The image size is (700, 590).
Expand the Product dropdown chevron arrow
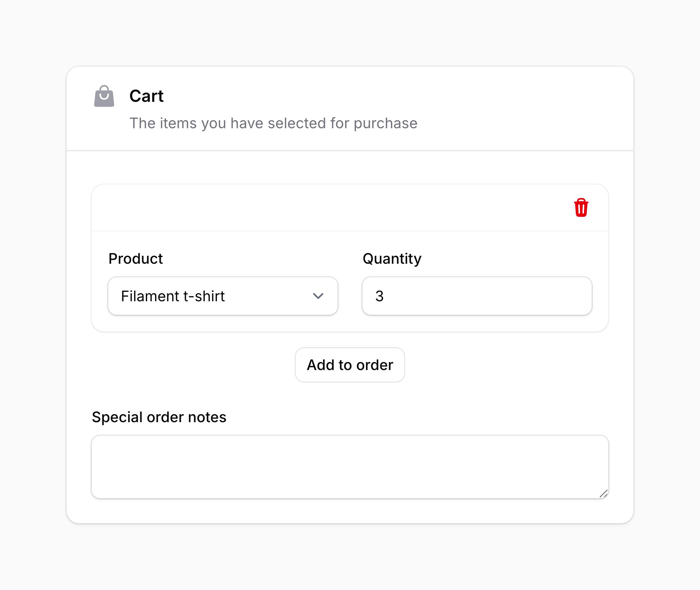318,296
